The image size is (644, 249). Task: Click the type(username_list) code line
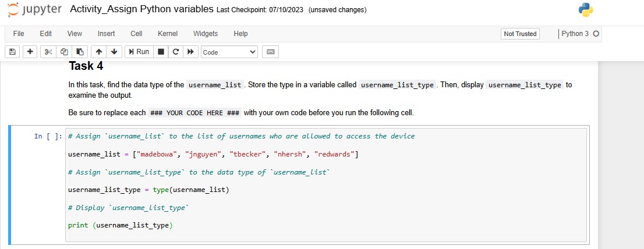pos(148,190)
